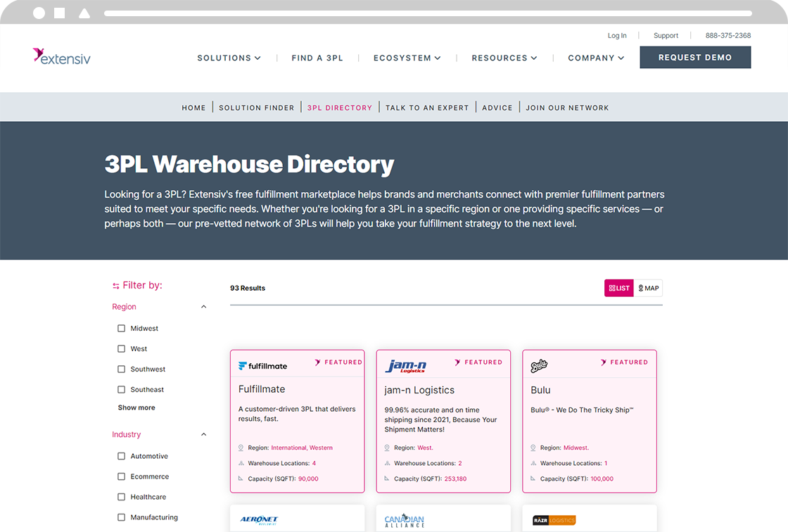
Task: Click the Extensiv logo
Action: [x=62, y=57]
